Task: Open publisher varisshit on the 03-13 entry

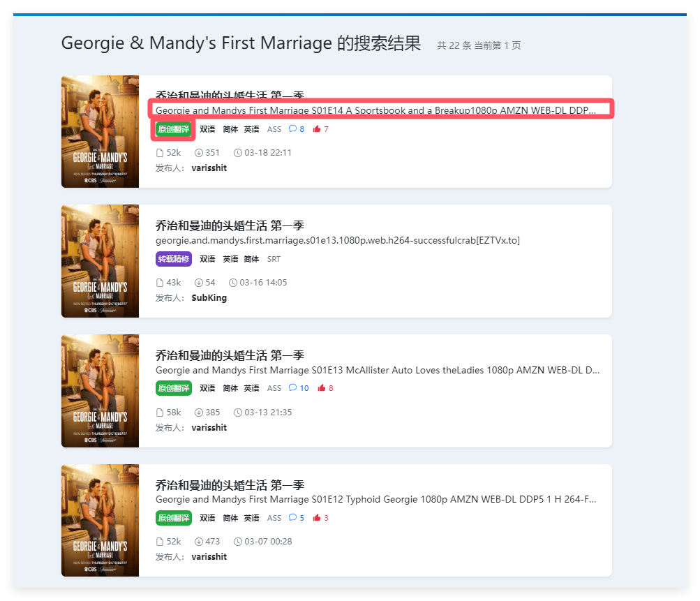Action: pyautogui.click(x=209, y=428)
